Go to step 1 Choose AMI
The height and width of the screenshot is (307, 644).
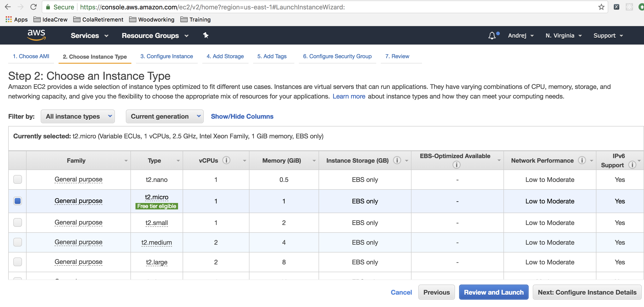(x=31, y=56)
